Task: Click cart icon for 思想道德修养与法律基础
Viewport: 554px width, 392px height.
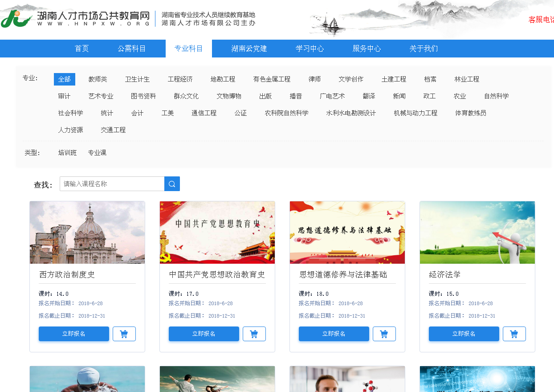Action: (x=384, y=334)
